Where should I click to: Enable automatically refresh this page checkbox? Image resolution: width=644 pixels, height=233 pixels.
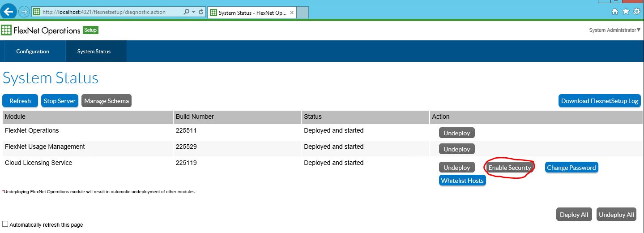(x=5, y=224)
